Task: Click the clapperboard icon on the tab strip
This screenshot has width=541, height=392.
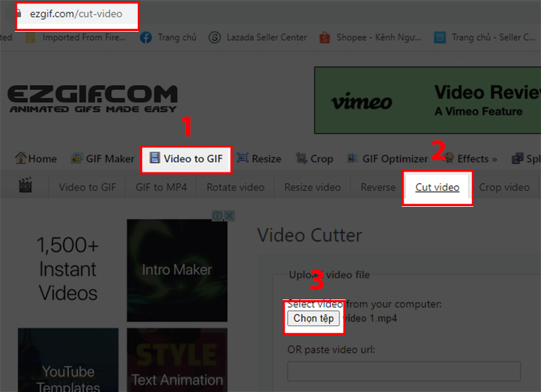Action: (26, 185)
